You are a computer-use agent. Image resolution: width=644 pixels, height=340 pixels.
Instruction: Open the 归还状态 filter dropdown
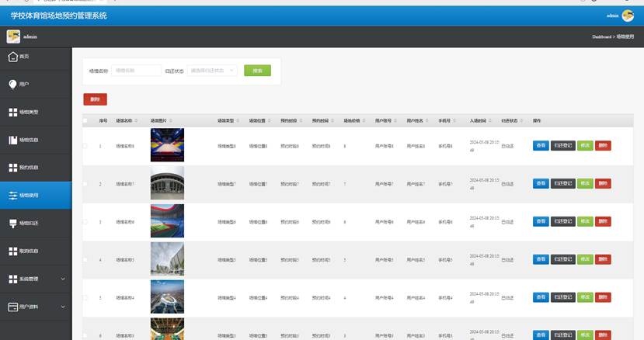click(212, 71)
